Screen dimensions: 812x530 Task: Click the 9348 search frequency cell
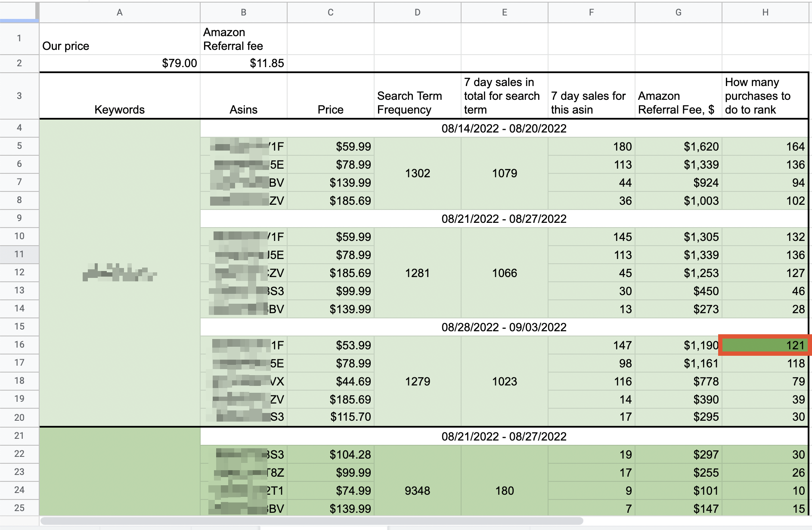417,490
